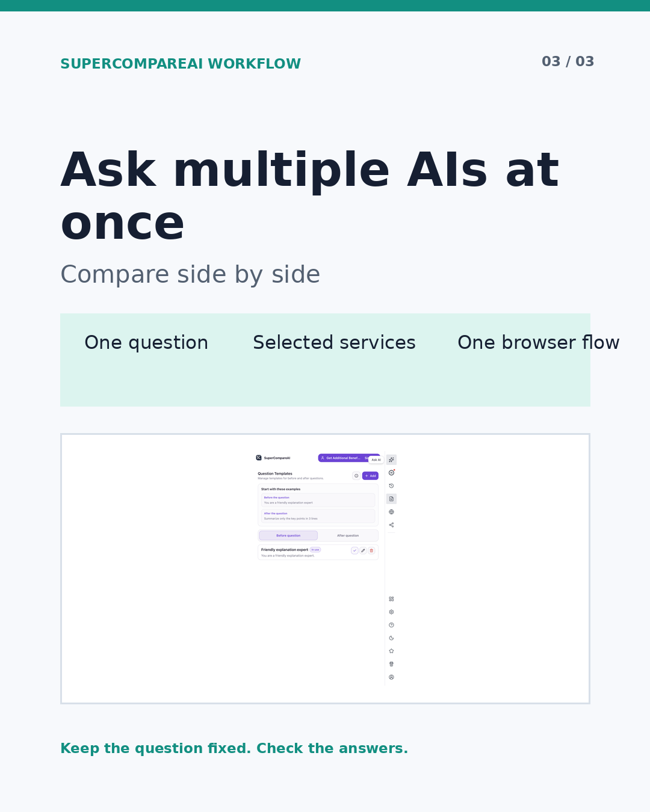Click the share icon in sidebar

pos(391,525)
